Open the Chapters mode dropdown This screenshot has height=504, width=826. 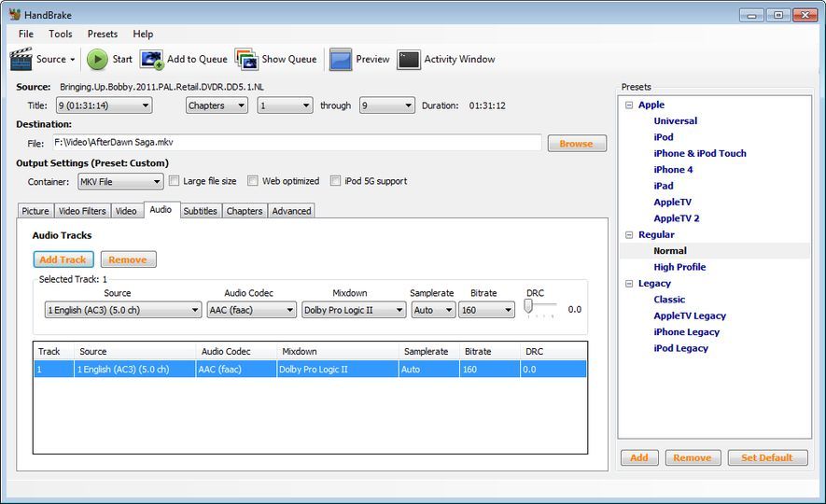coord(217,105)
